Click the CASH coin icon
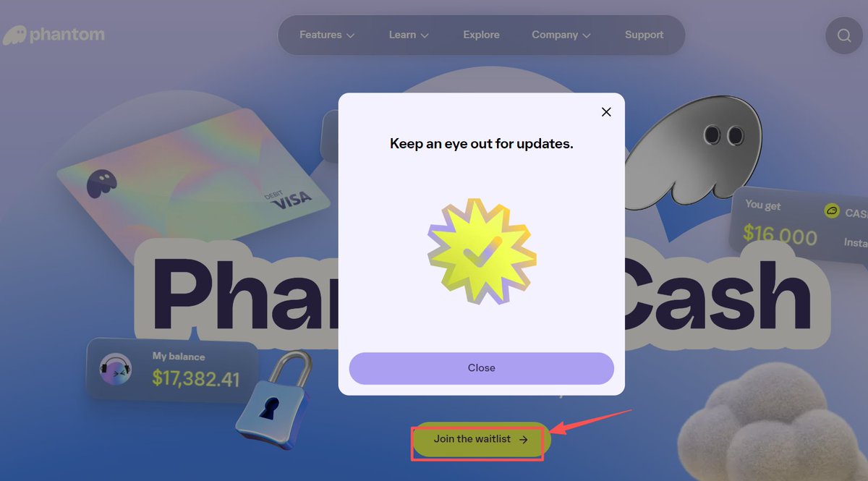The image size is (868, 481). (832, 211)
